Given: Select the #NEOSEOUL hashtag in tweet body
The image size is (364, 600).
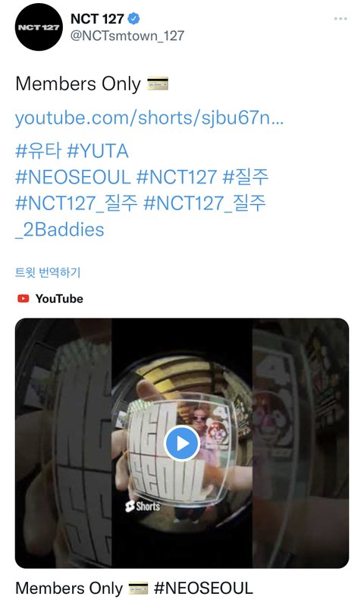Looking at the screenshot, I should (x=73, y=177).
